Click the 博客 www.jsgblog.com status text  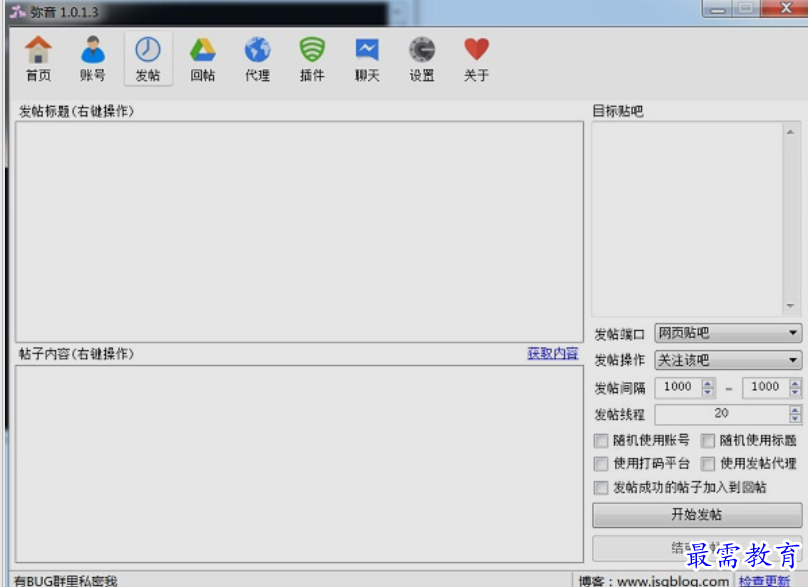653,581
